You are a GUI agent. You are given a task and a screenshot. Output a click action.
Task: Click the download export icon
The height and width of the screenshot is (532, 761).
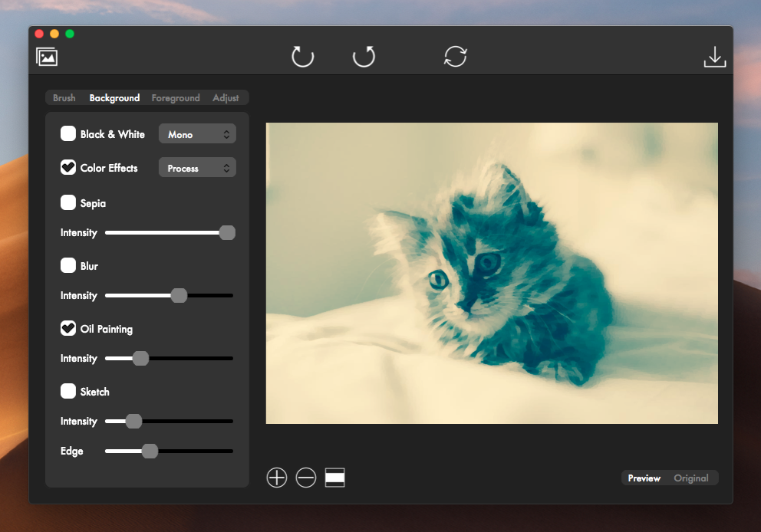click(714, 57)
